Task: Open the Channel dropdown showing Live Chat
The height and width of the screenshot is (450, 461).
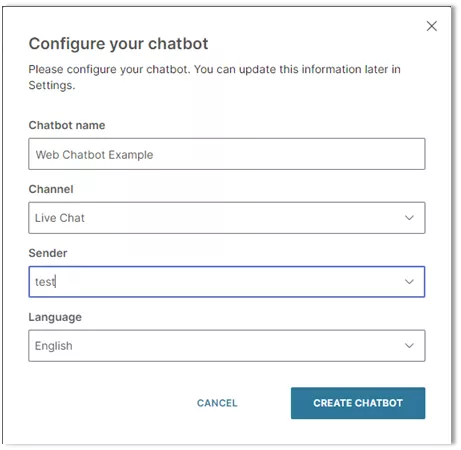Action: point(227,218)
